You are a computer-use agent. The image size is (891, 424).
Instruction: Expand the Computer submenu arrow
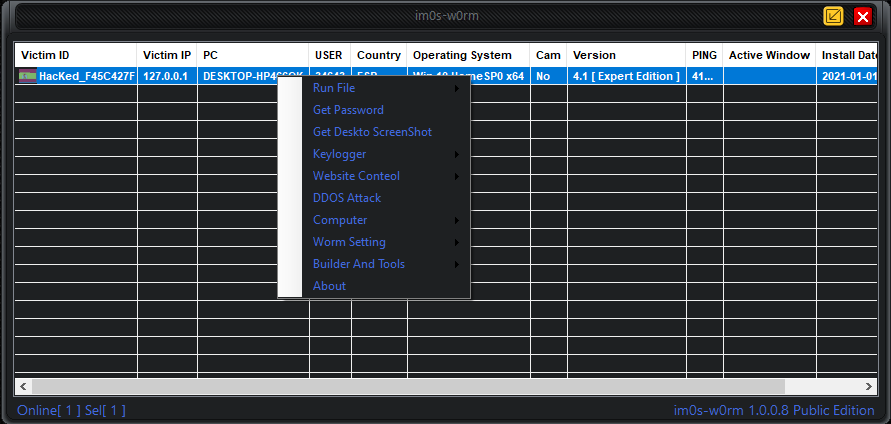(x=457, y=221)
